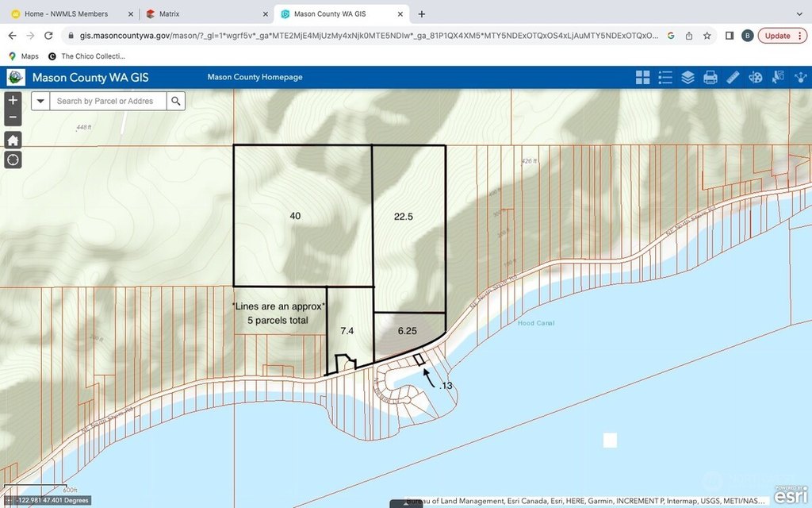
Task: Reset map to default Home extent
Action: [13, 140]
